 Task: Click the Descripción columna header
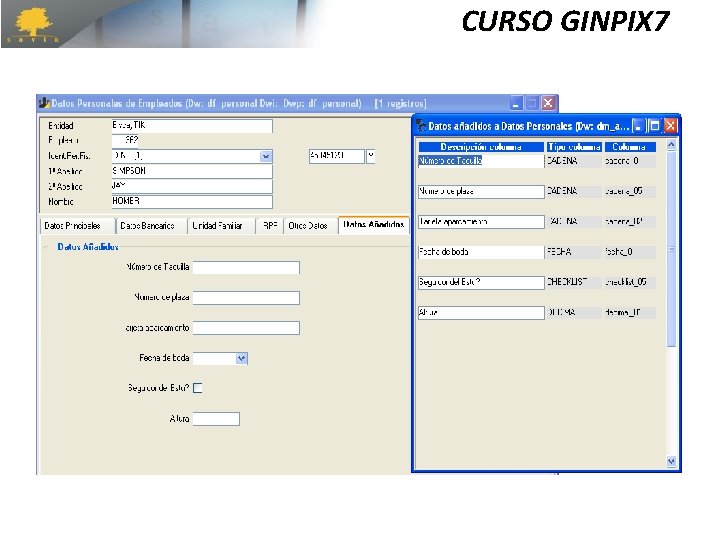click(x=481, y=147)
